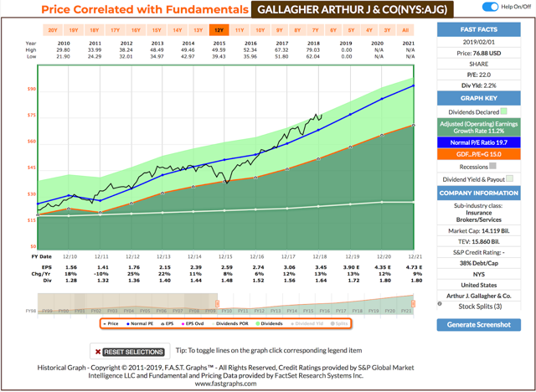Image resolution: width=536 pixels, height=392 pixels.
Task: Toggle the EPS Ovd legend item
Action: [x=193, y=323]
